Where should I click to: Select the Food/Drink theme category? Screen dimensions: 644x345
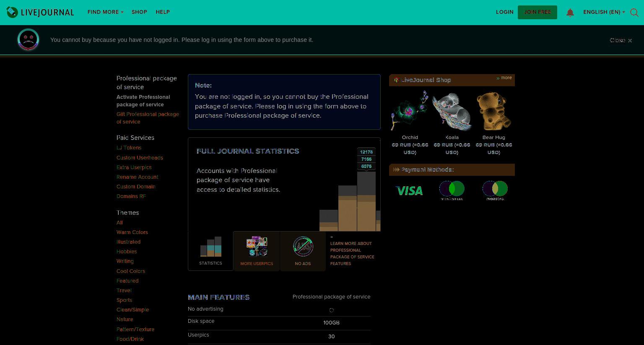point(130,339)
